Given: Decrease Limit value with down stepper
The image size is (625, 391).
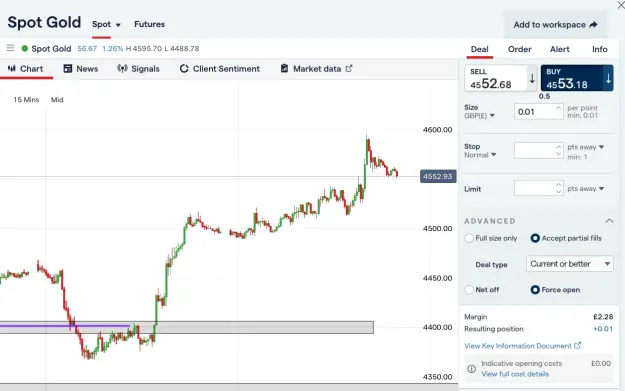Looking at the screenshot, I should click(x=558, y=192).
